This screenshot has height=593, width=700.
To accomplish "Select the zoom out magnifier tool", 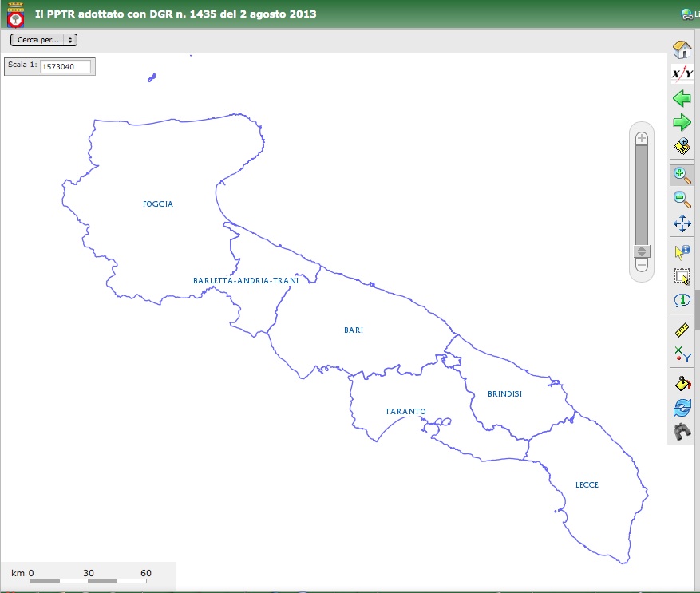I will [x=682, y=200].
